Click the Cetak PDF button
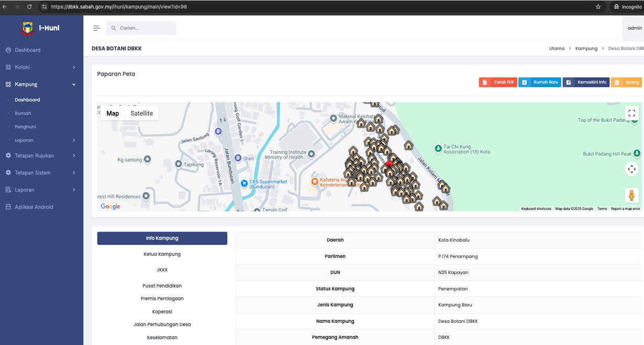 498,82
